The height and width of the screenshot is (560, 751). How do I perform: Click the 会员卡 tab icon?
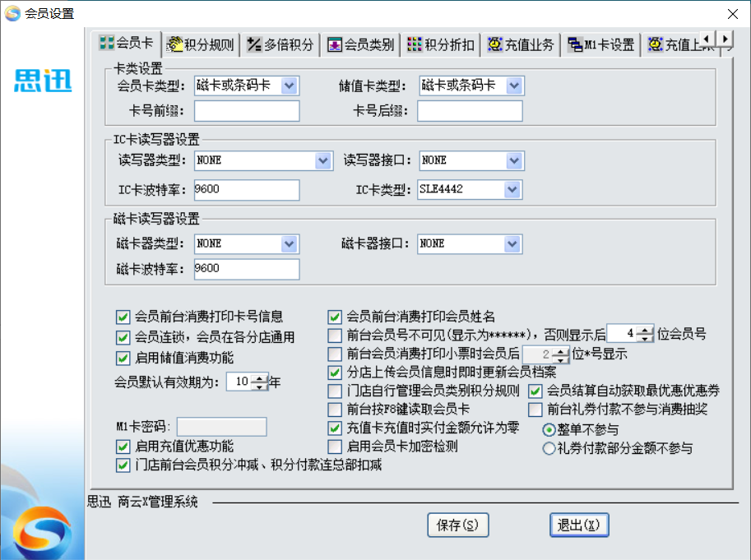coord(106,44)
